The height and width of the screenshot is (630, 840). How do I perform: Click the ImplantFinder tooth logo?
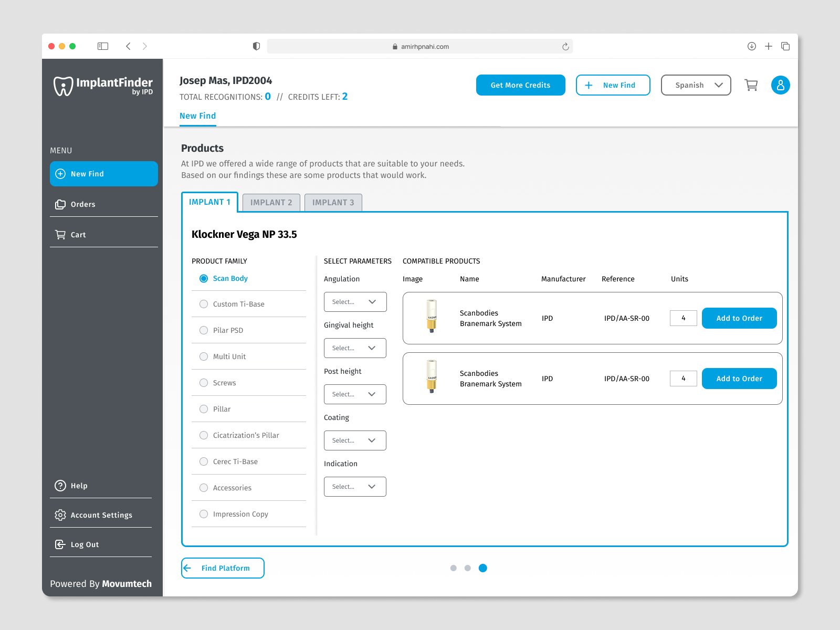pyautogui.click(x=63, y=86)
